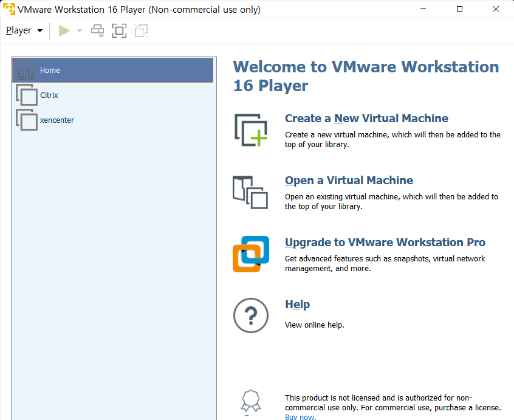Click the xencenter VM icon

pyautogui.click(x=27, y=120)
